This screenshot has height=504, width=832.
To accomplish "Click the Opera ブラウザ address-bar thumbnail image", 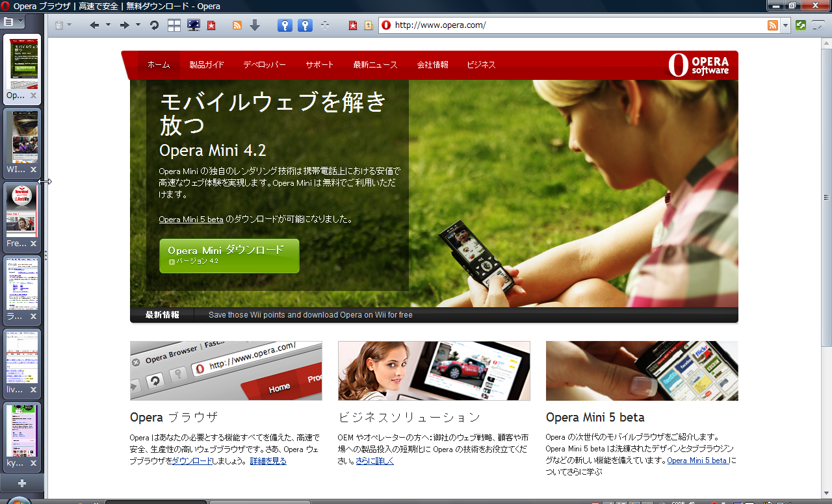I will click(226, 371).
